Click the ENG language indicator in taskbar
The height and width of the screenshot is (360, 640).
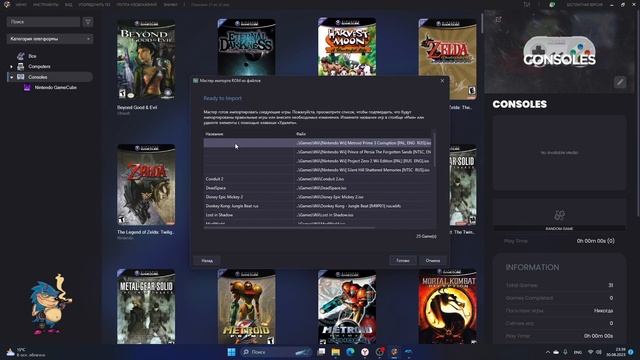(578, 352)
